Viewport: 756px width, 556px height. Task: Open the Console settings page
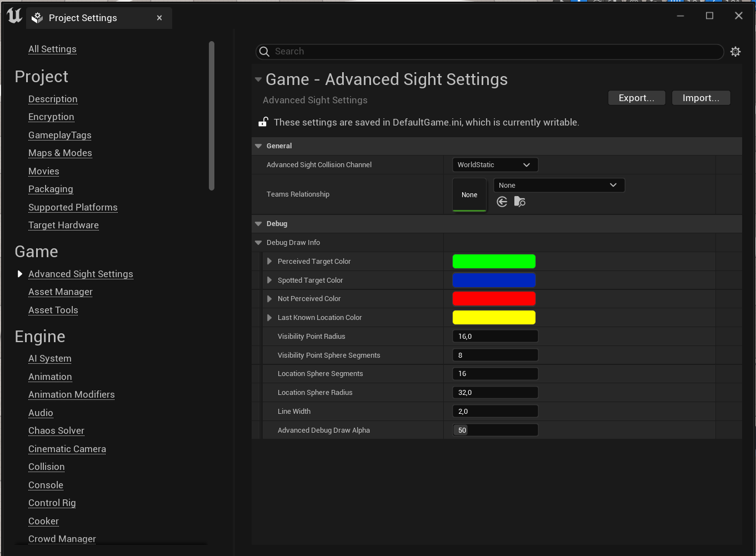[46, 485]
